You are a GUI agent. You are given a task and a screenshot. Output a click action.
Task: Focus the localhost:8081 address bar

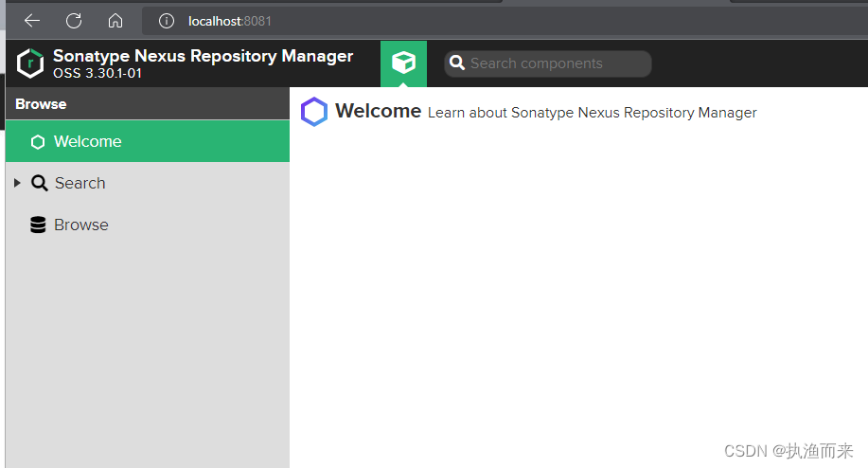505,21
